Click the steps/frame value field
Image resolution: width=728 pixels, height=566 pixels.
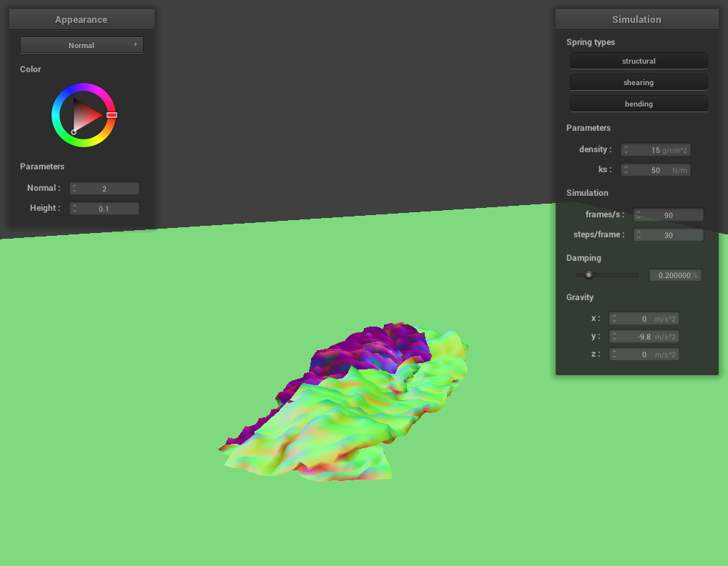click(x=669, y=234)
